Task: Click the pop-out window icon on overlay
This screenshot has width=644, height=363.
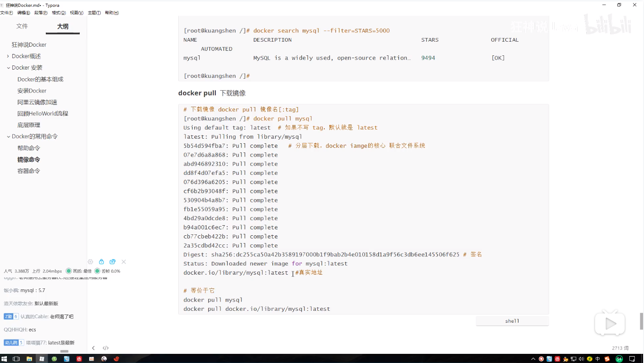Action: [x=112, y=262]
